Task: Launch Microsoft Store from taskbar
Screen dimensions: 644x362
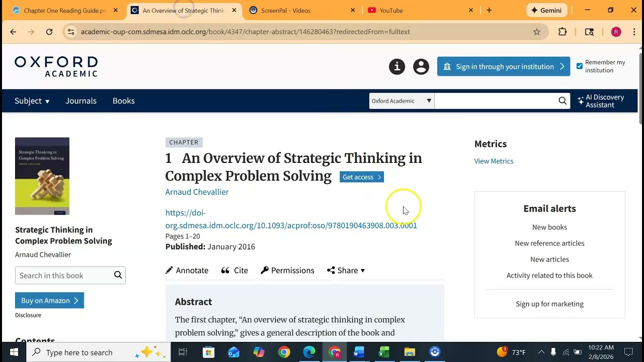Action: click(x=208, y=352)
